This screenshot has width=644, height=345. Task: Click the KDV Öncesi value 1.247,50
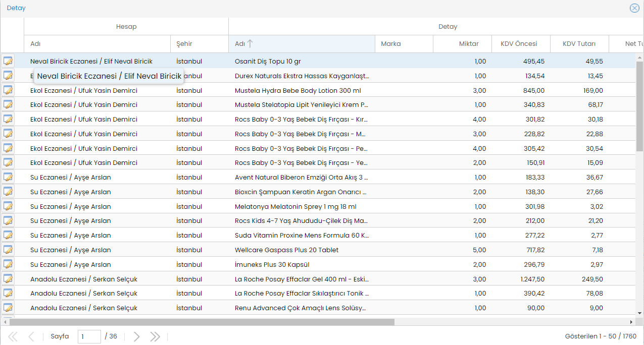coord(532,279)
